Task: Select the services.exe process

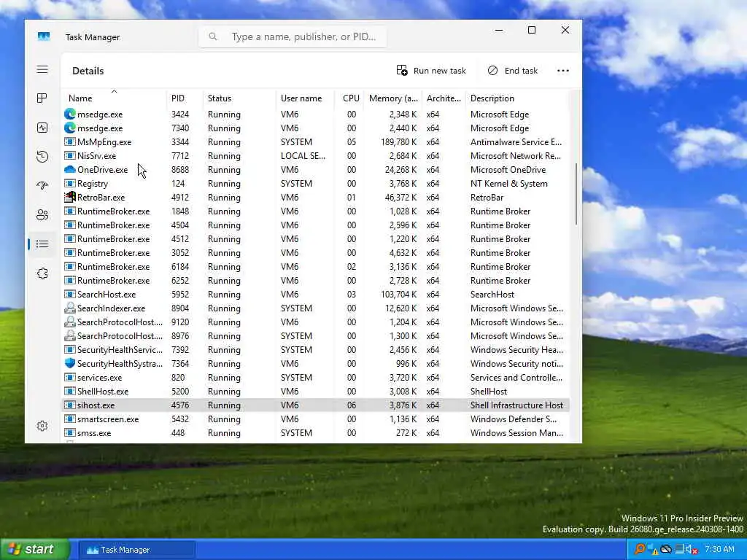Action: click(317, 377)
